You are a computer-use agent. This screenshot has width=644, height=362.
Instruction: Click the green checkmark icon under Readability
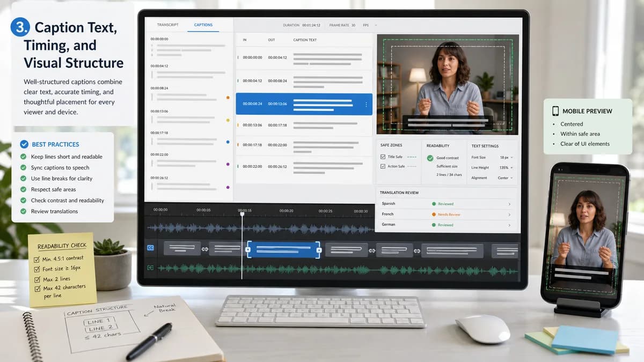(430, 158)
